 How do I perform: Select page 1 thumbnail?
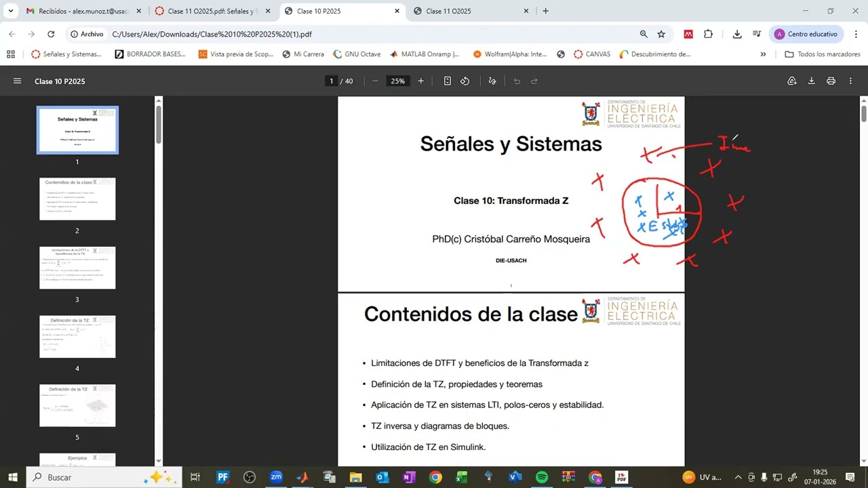77,130
